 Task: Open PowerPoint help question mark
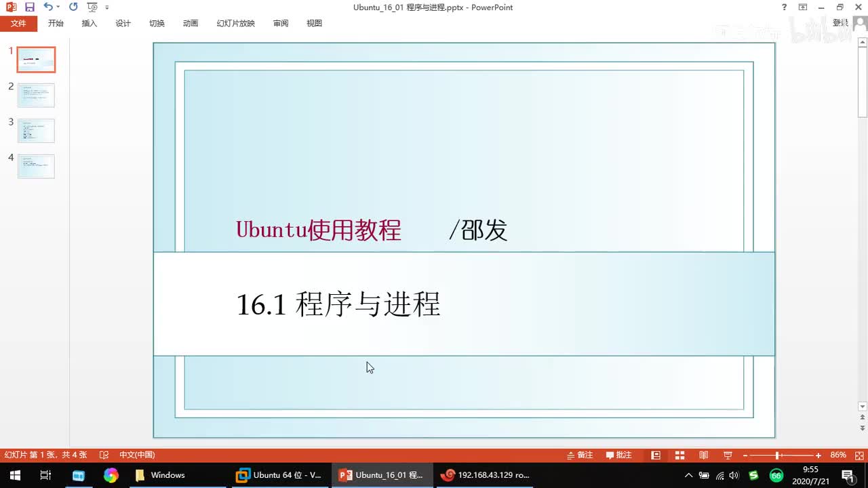point(785,7)
